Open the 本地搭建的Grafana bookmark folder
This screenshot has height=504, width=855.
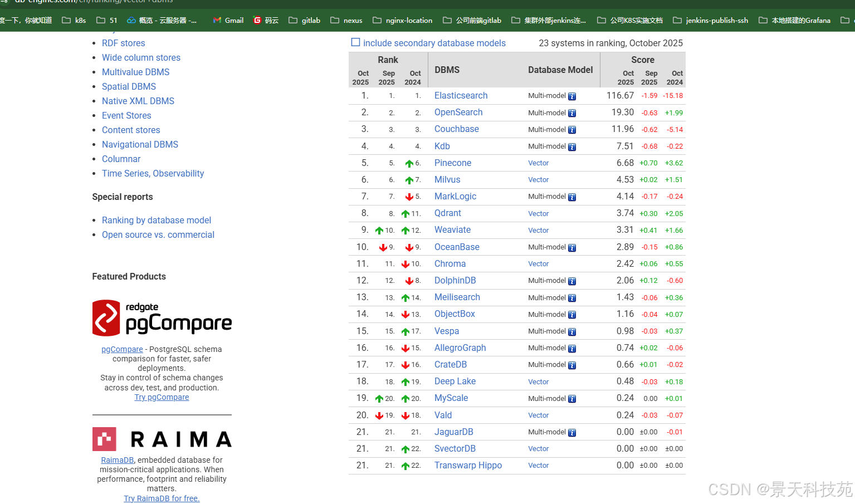(x=795, y=20)
